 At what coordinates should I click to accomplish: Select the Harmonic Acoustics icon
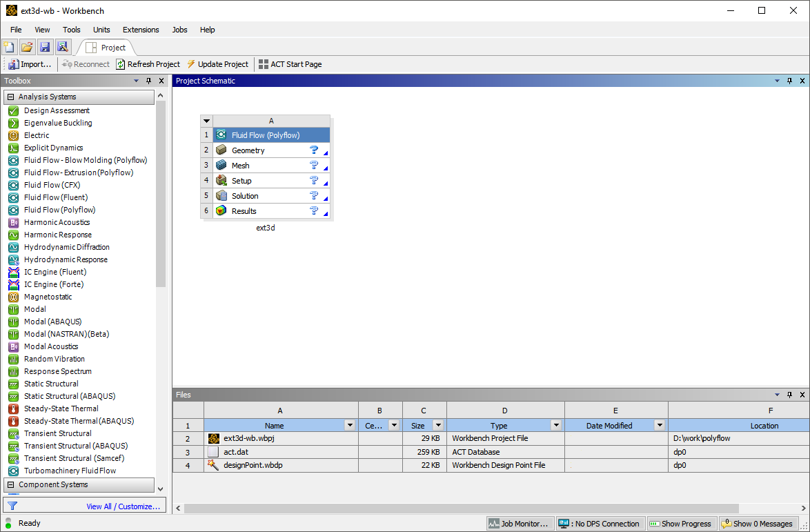click(14, 222)
